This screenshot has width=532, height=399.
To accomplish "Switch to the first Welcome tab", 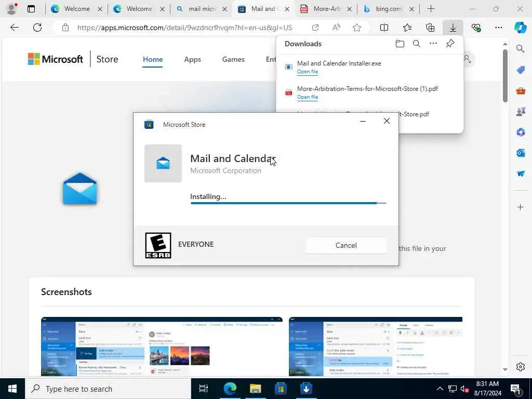I will coord(76,9).
